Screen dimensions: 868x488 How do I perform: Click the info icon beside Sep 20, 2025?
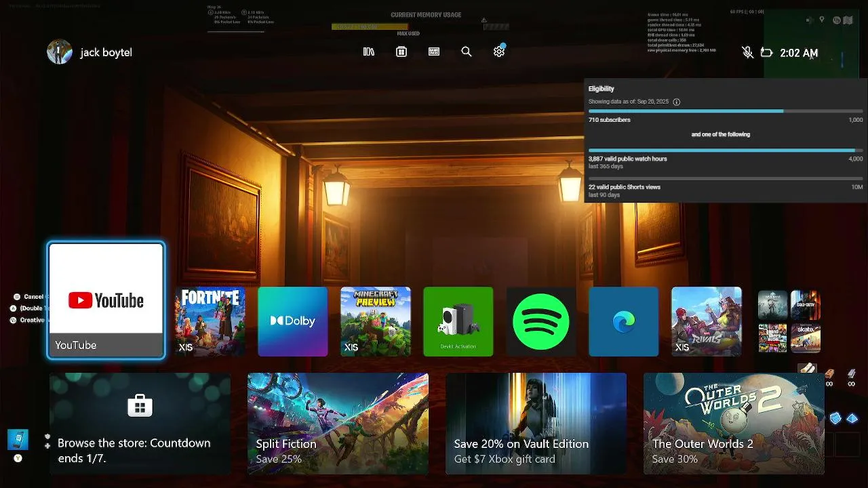676,102
